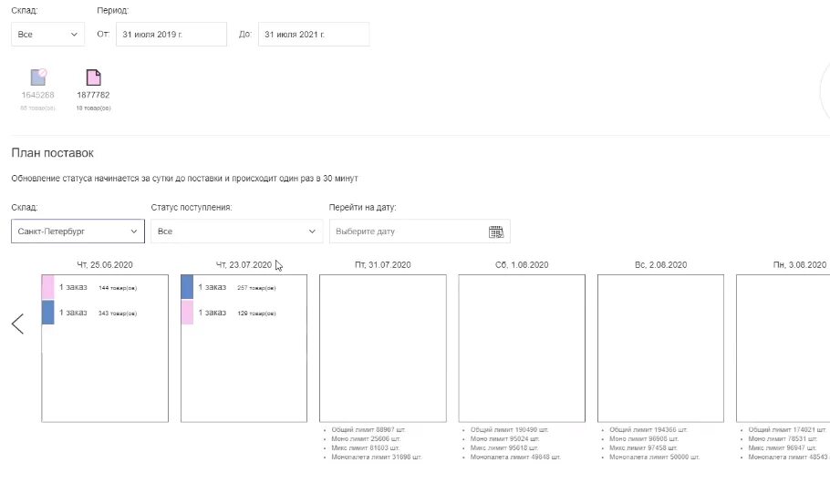
Task: Focus the Выберите дату input field
Action: point(420,231)
